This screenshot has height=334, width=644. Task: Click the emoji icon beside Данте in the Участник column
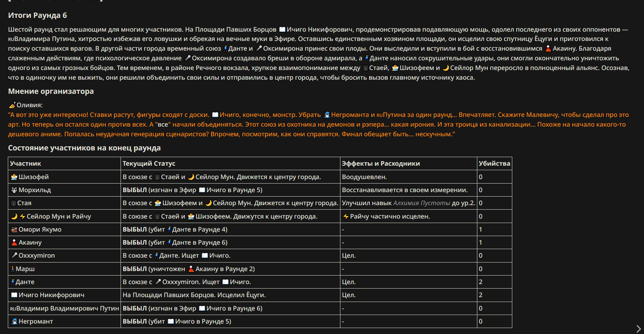point(13,282)
